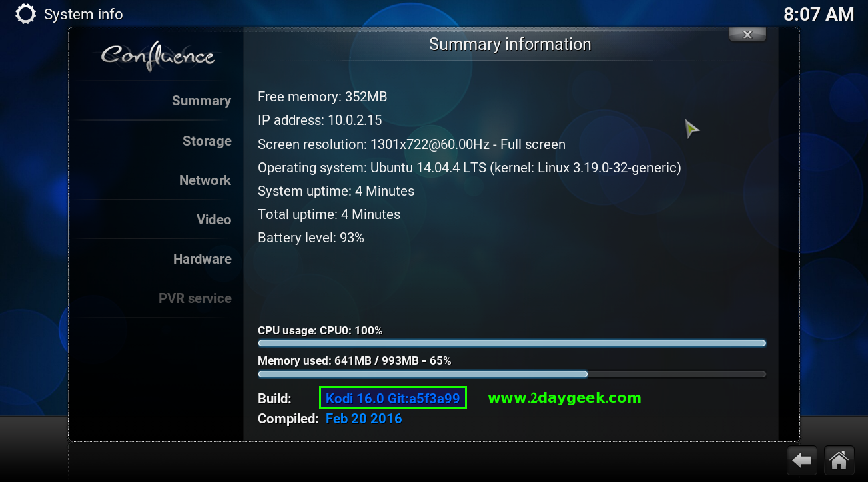
Task: Click the Memory used 641MB / 993MB label
Action: [354, 360]
